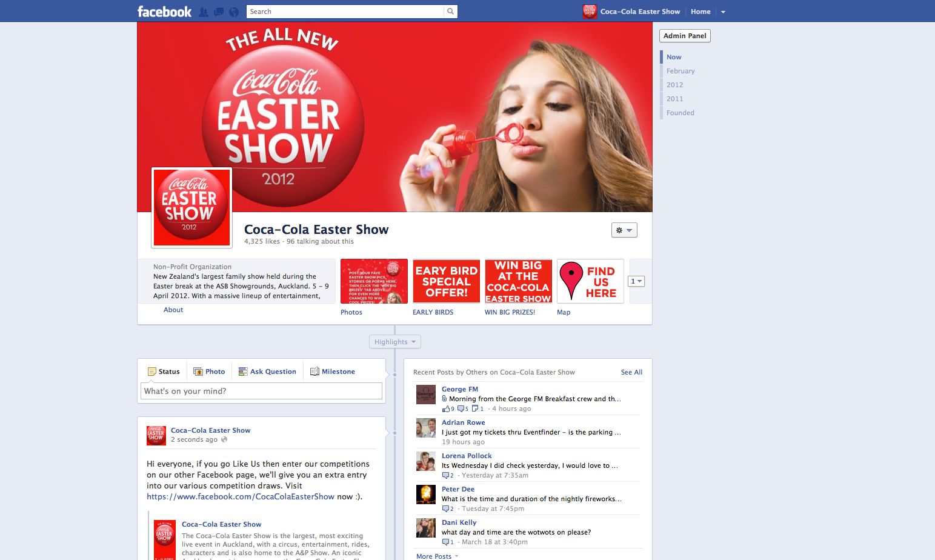Click 4 hours ago timestamp

[x=511, y=408]
